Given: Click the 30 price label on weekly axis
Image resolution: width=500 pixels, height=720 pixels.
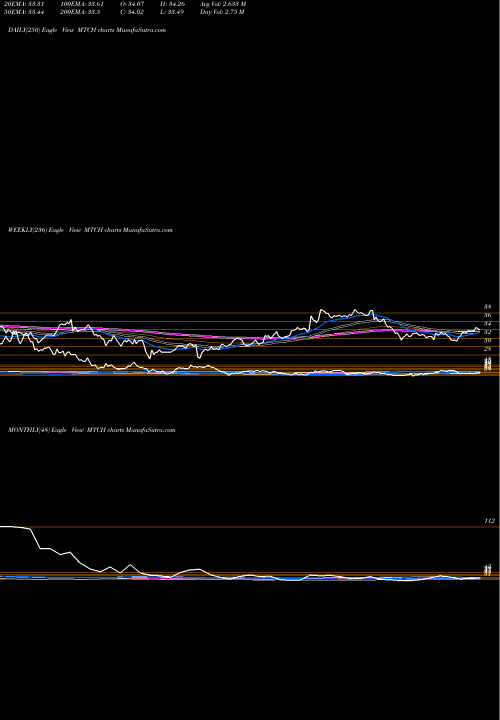Looking at the screenshot, I should [488, 340].
